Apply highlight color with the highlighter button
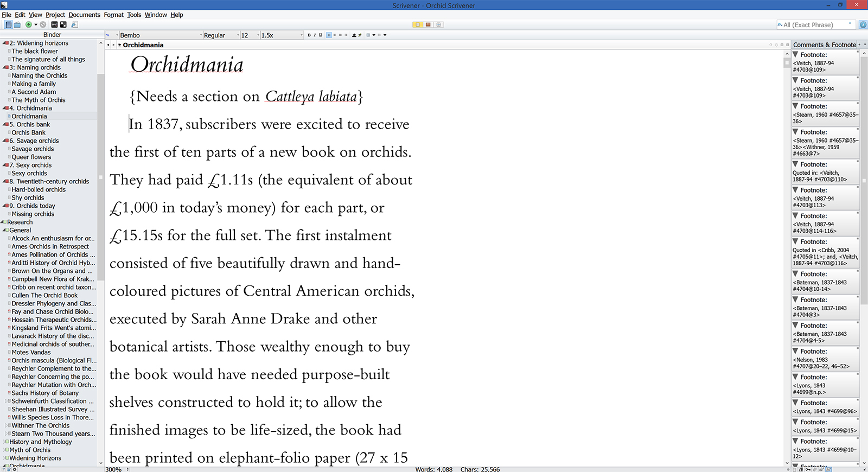 click(x=360, y=35)
